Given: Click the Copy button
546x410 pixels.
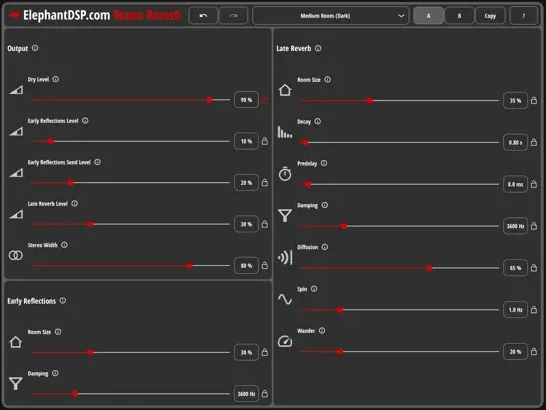Looking at the screenshot, I should point(490,16).
